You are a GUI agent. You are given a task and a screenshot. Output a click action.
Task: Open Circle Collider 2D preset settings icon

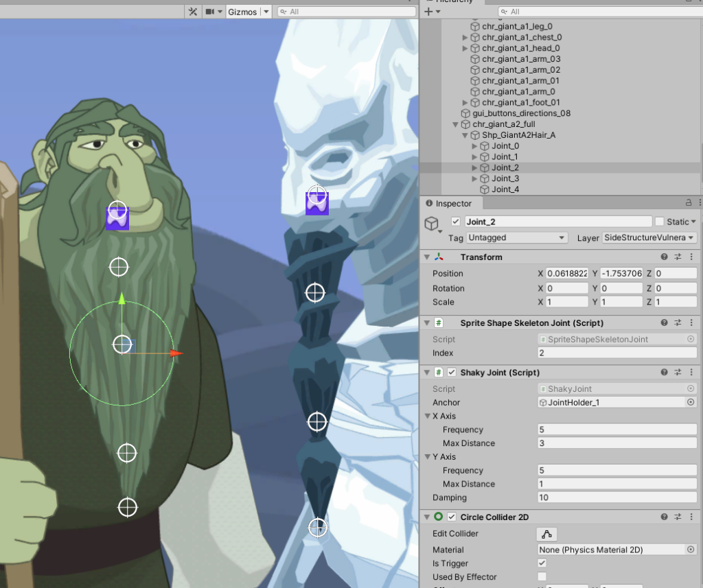677,517
